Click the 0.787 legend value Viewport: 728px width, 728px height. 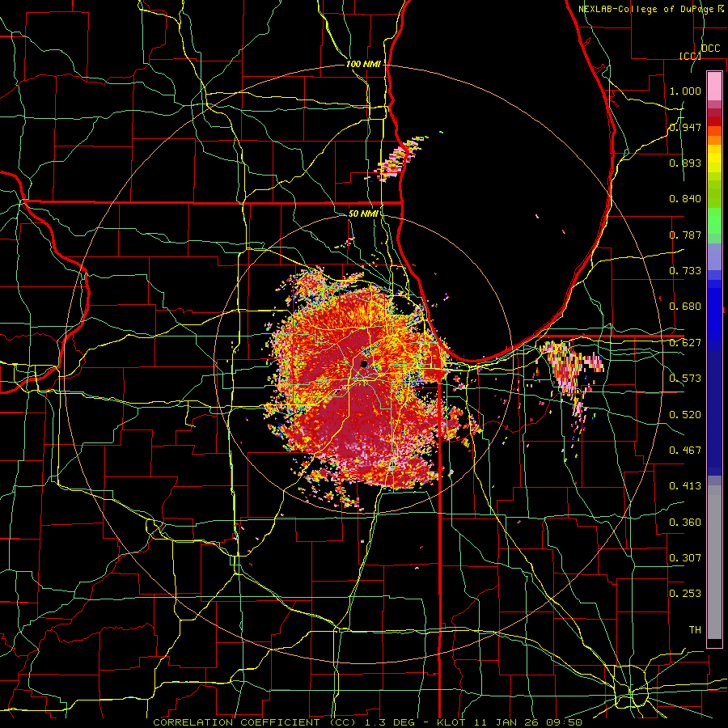point(685,235)
